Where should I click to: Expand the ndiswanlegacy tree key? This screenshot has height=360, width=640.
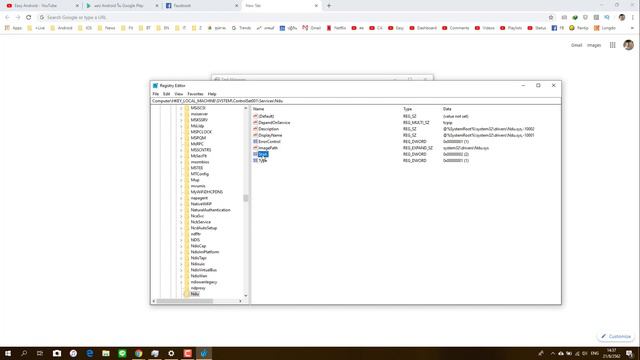point(181,282)
